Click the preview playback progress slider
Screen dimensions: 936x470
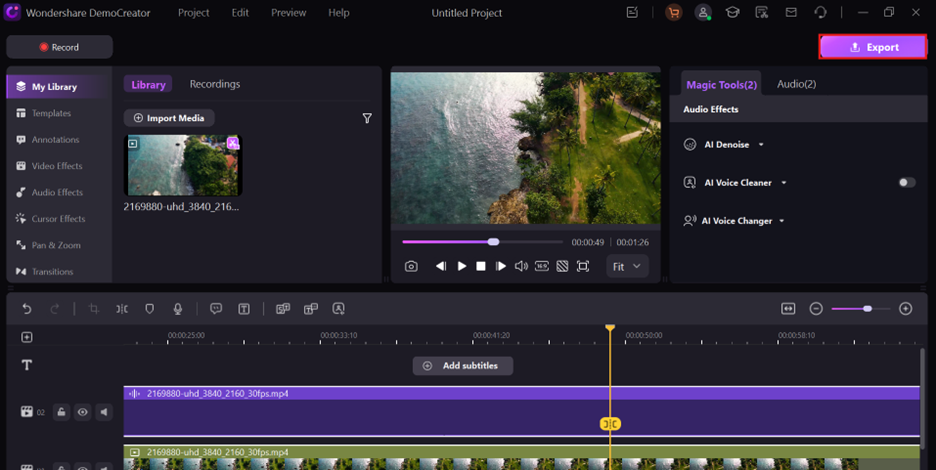[x=482, y=242]
